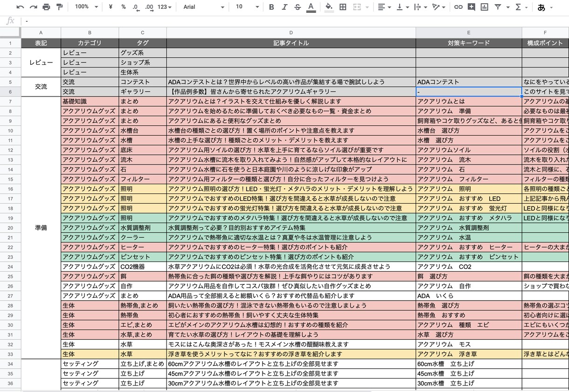The height and width of the screenshot is (392, 569).
Task: Click the select-all corner box
Action: (10, 33)
